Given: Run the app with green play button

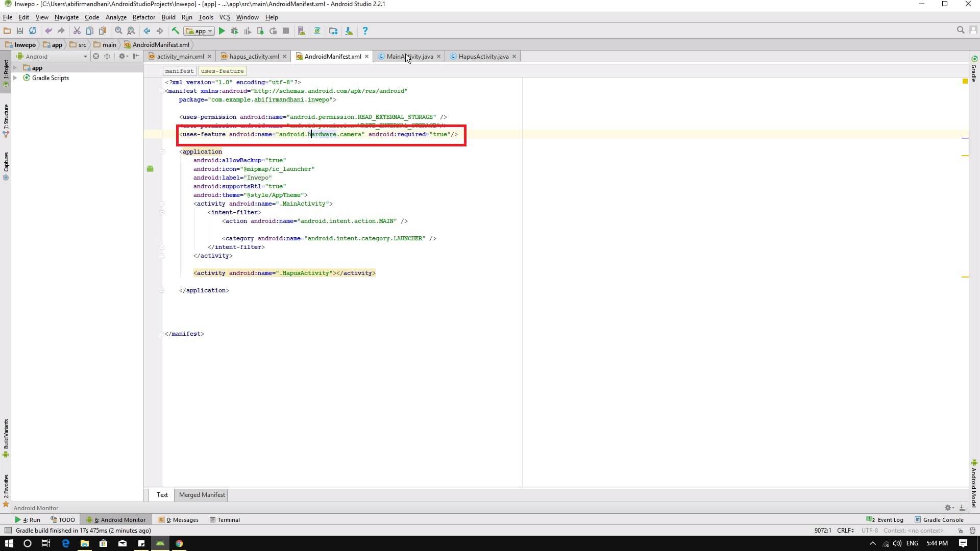Looking at the screenshot, I should tap(222, 31).
